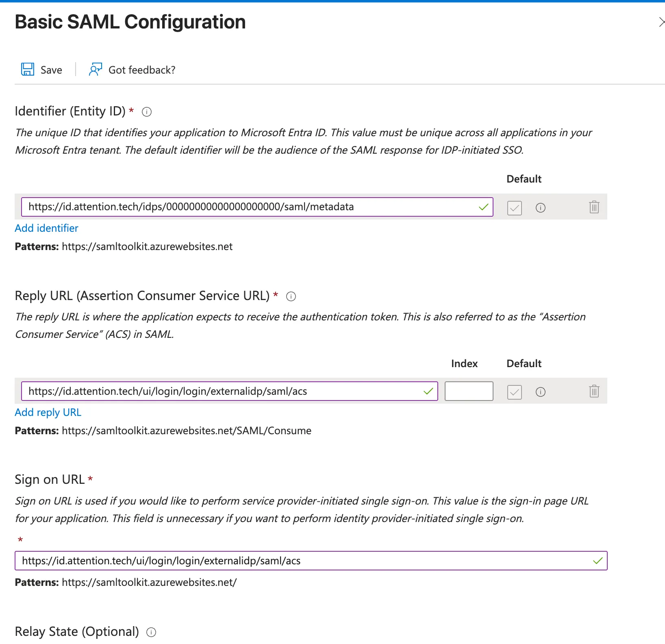Click the info icon beside Relay State (Optional)

150,632
